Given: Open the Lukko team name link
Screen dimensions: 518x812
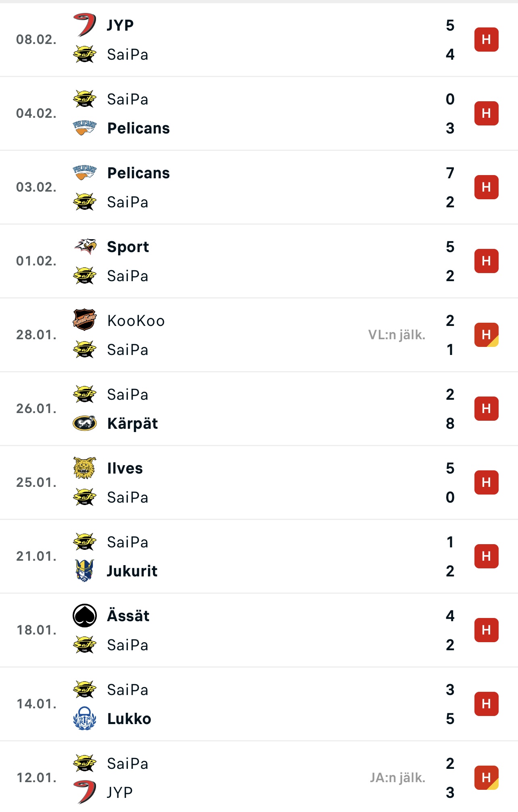Looking at the screenshot, I should [129, 719].
